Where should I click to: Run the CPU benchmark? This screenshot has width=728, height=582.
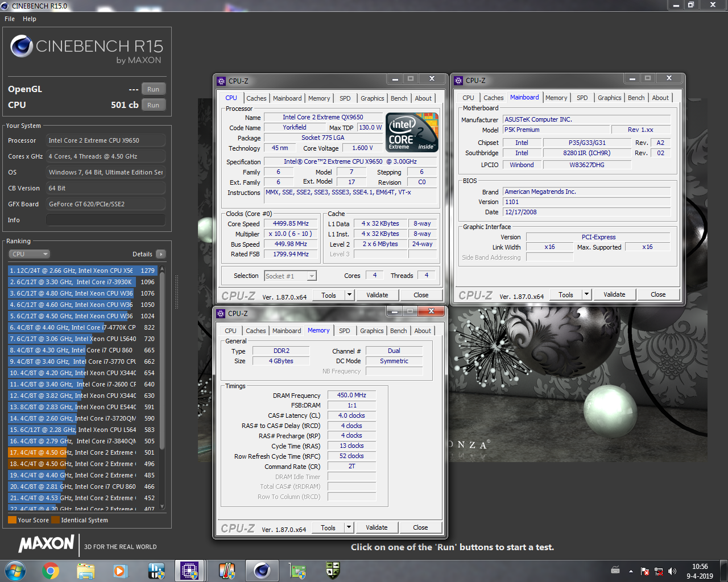(x=153, y=105)
